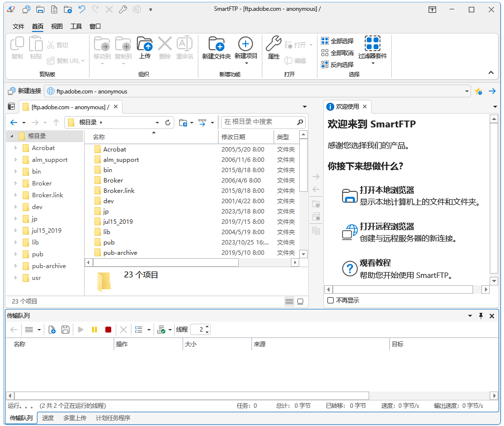Refresh the remote directory listing
Screen dimensions: 504x426
tap(167, 122)
